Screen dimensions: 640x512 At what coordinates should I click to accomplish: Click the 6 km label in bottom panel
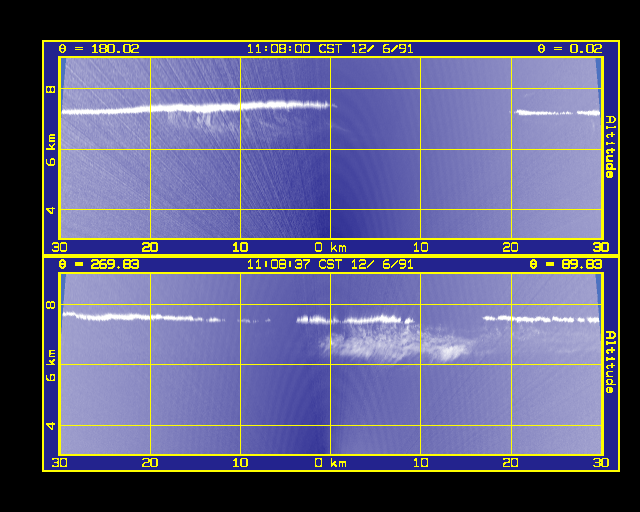(x=51, y=365)
